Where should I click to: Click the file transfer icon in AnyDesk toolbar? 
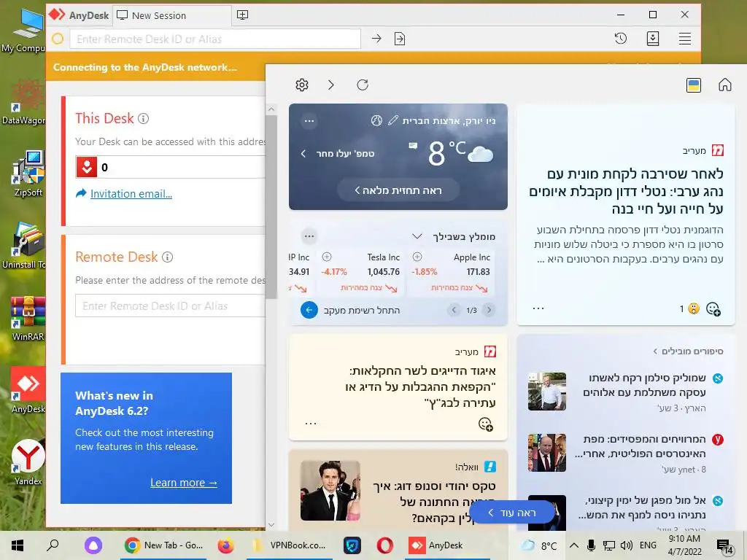400,39
